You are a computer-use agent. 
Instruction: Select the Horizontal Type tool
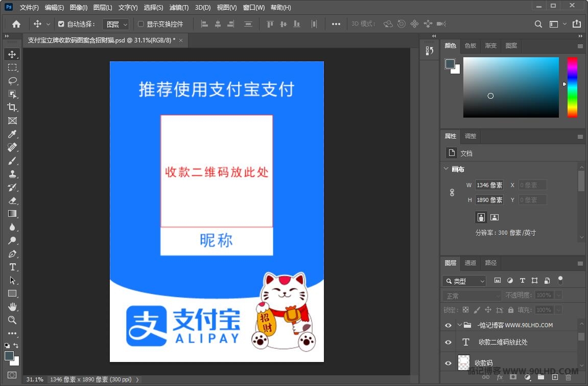[x=12, y=267]
